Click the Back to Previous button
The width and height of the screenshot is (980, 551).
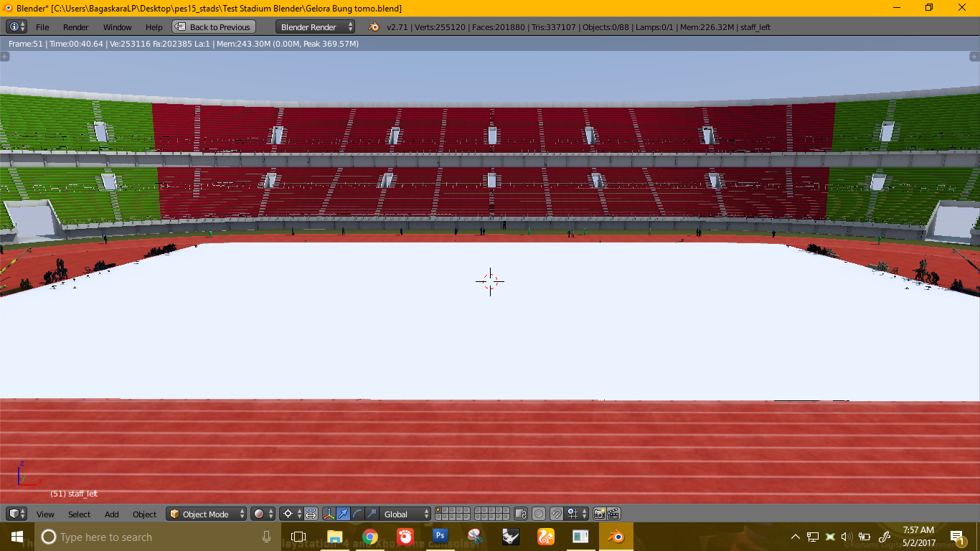point(214,27)
